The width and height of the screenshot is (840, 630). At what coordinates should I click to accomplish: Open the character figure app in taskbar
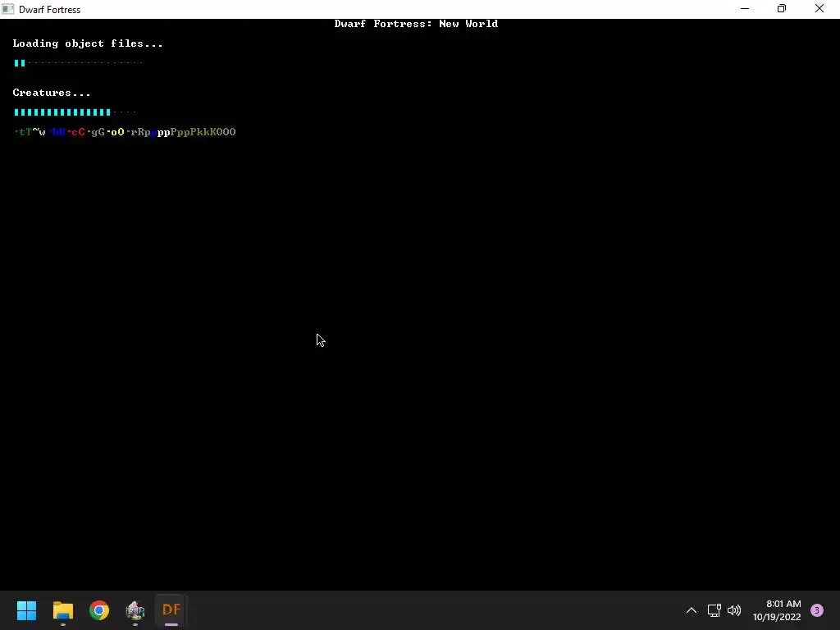135,610
